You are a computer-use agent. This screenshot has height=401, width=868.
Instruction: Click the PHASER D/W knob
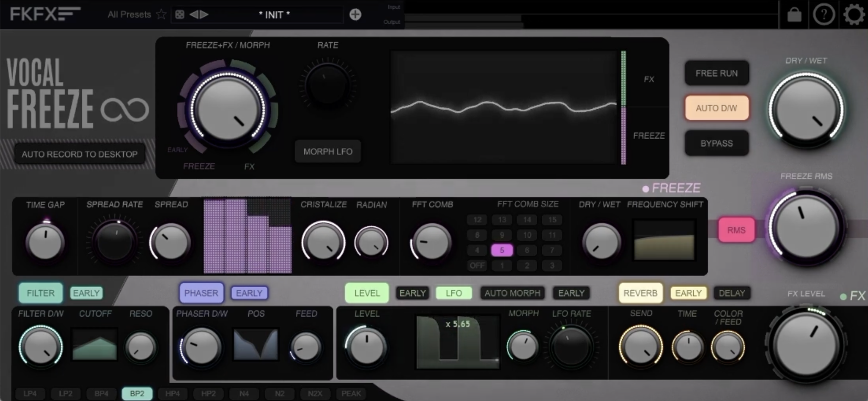tap(201, 346)
